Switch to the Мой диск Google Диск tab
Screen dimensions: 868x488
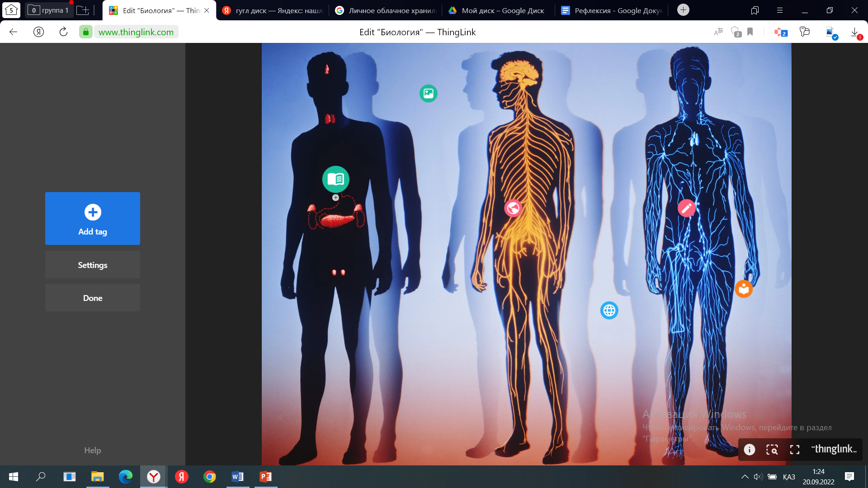point(496,10)
